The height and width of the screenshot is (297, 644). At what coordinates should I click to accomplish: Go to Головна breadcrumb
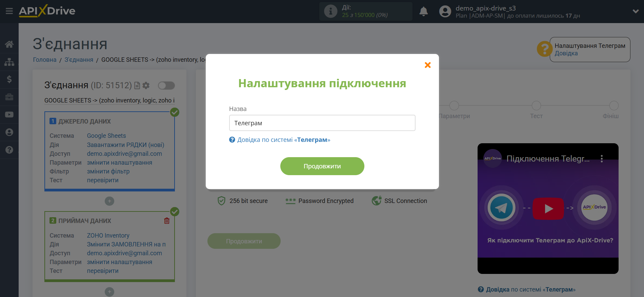[45, 60]
